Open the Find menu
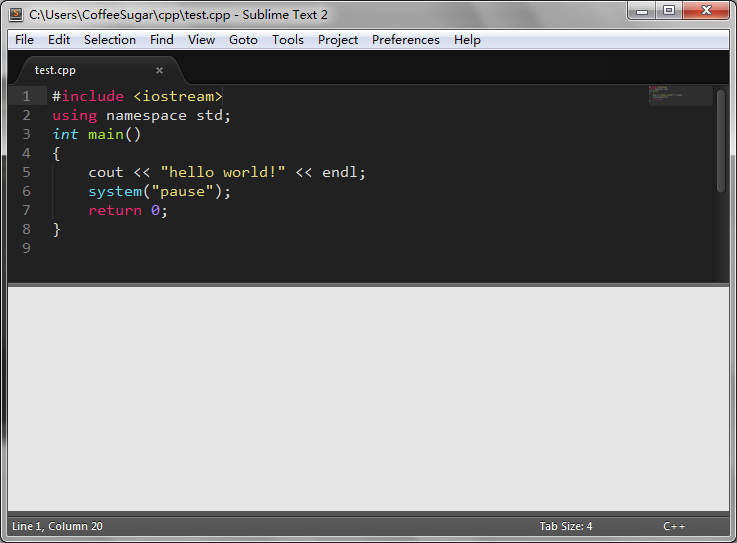The image size is (737, 543). 162,40
